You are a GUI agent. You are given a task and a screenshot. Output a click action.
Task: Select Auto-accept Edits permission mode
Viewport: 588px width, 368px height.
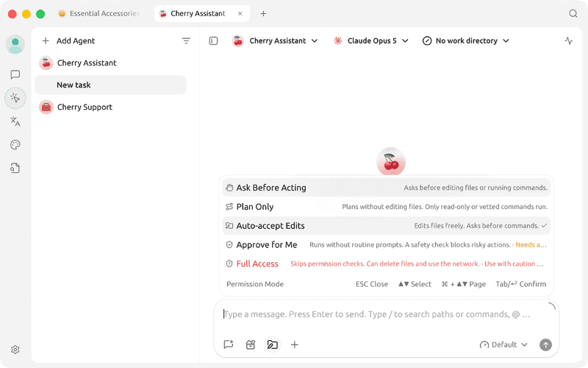[x=387, y=226]
